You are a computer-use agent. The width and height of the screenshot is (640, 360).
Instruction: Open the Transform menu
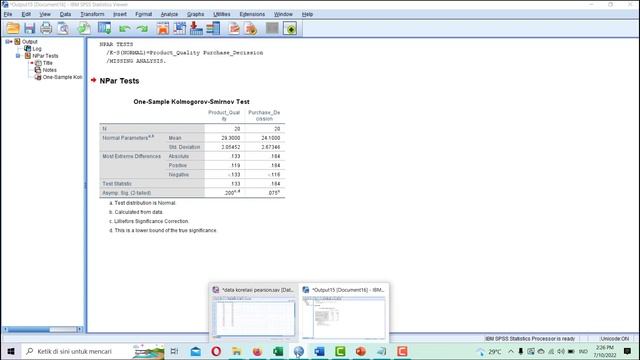[92, 14]
